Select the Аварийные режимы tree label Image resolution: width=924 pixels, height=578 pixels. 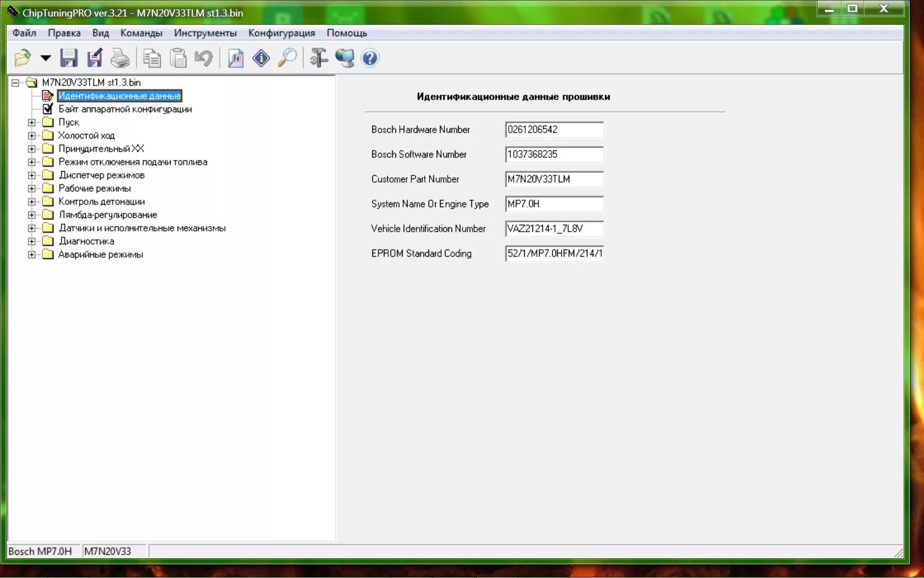tap(101, 254)
